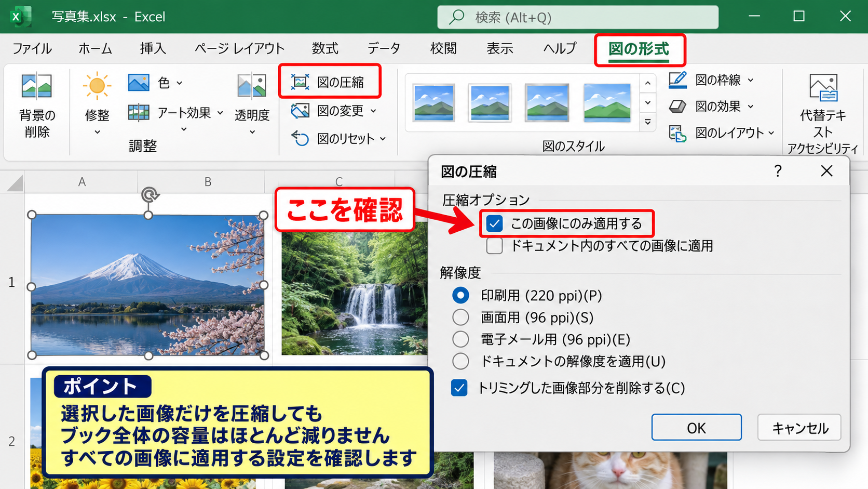Click the 検索 (Alt+Q) search box
Image resolution: width=868 pixels, height=489 pixels.
(x=578, y=17)
